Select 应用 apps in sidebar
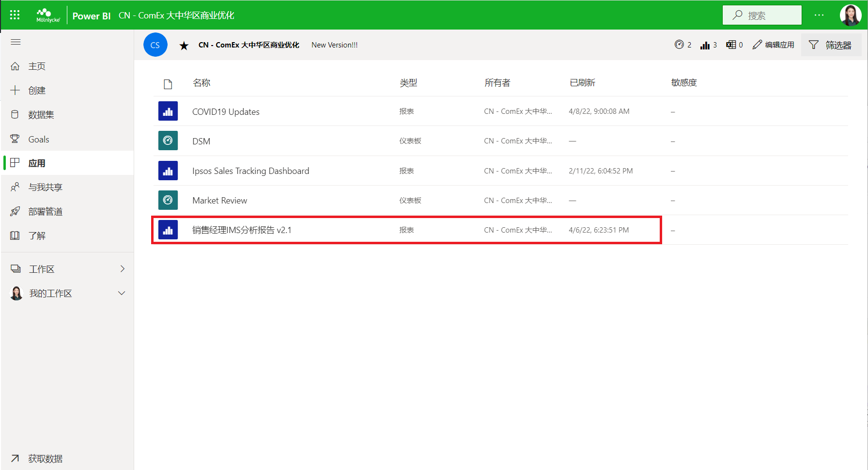Image resolution: width=868 pixels, height=470 pixels. [67, 163]
